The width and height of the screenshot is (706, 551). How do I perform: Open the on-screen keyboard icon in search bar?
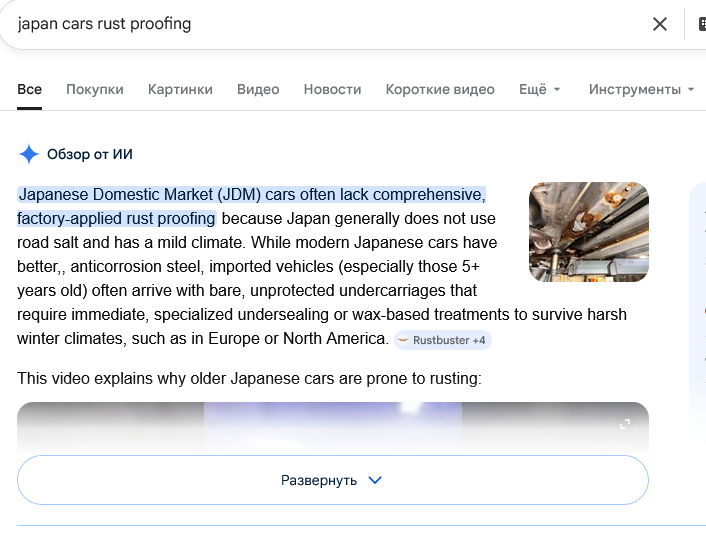coord(700,24)
